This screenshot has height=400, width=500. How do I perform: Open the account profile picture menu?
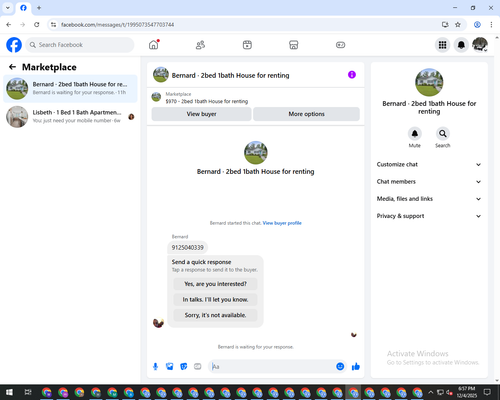point(480,45)
